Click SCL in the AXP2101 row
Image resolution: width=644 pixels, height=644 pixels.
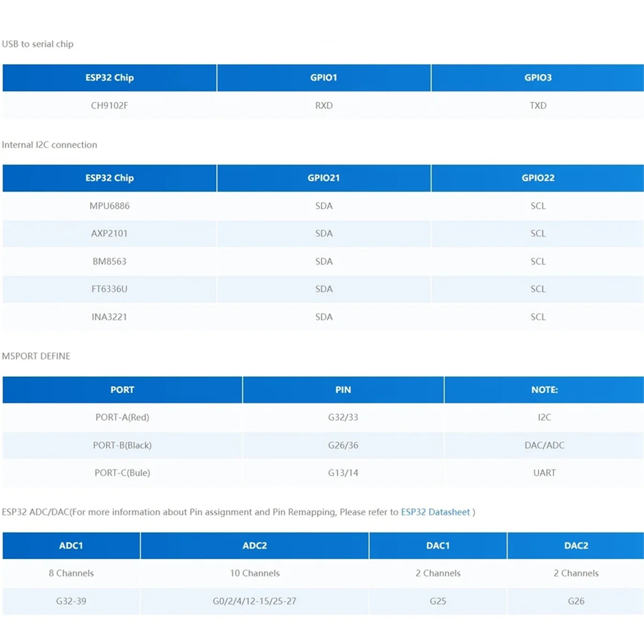538,233
